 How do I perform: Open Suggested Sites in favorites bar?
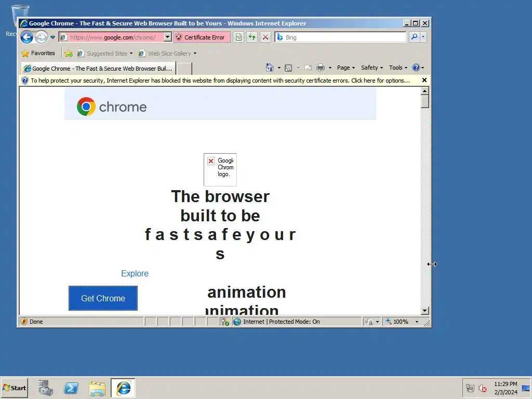(105, 54)
